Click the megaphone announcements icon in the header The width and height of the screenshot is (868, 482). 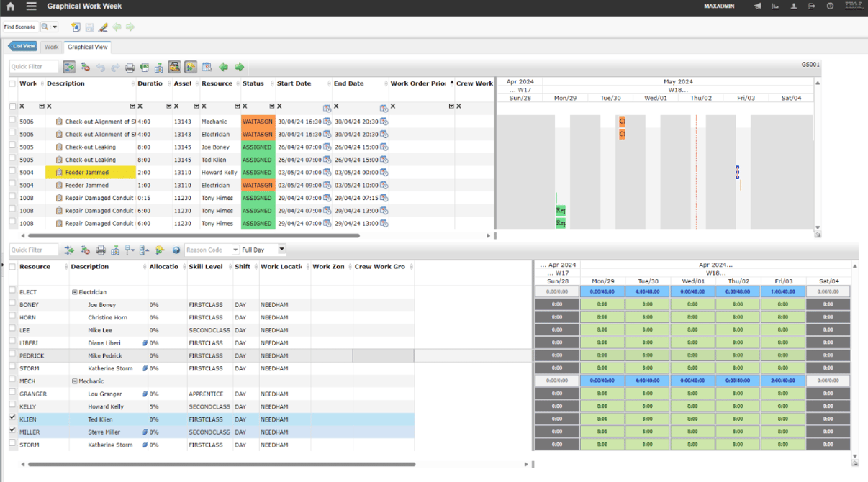tap(758, 6)
